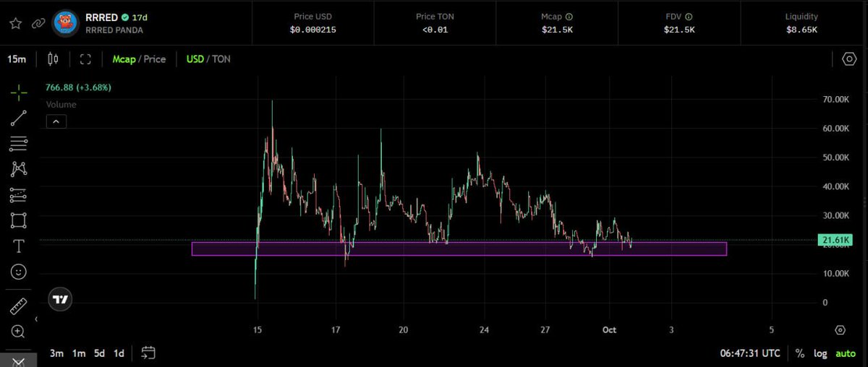
Task: Collapse the Volume indicator legend
Action: tap(56, 121)
